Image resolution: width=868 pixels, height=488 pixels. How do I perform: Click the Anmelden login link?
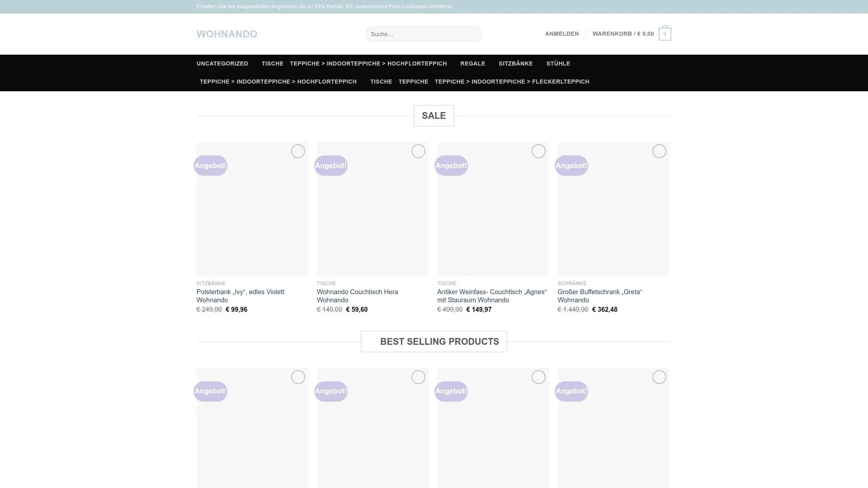pyautogui.click(x=561, y=34)
